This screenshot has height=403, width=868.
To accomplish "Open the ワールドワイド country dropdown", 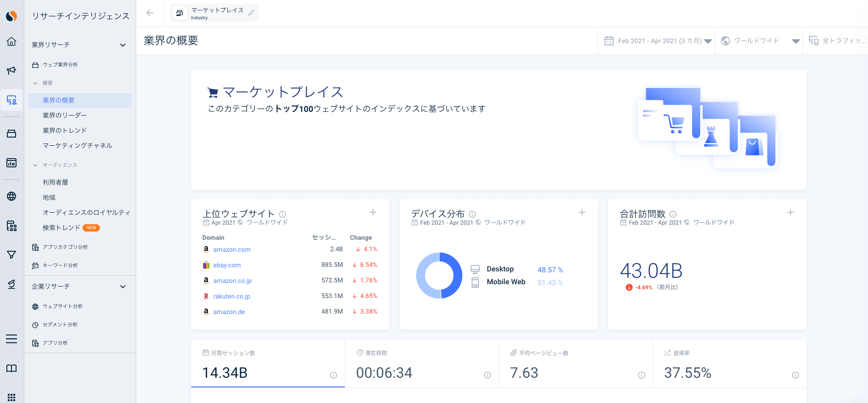I will 759,41.
